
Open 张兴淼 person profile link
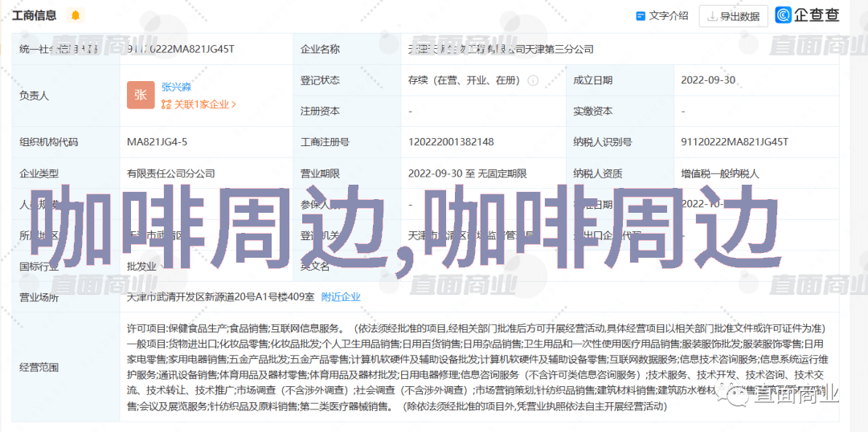click(x=177, y=87)
